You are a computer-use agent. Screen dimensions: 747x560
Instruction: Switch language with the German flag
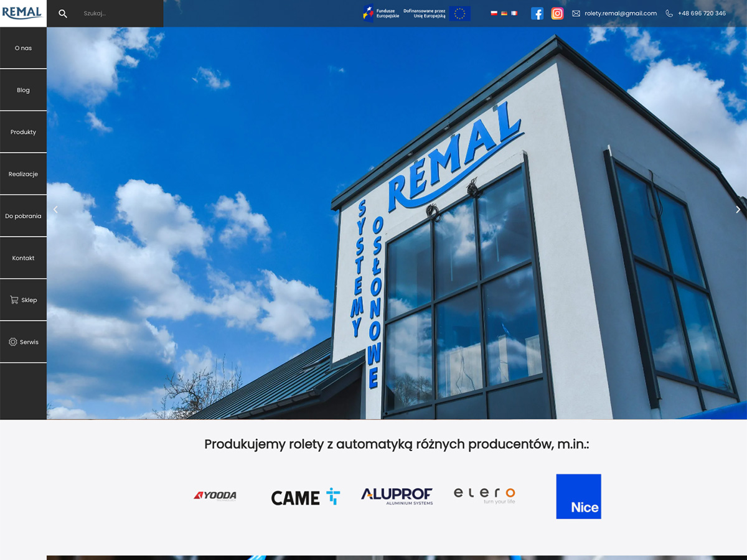(x=504, y=13)
